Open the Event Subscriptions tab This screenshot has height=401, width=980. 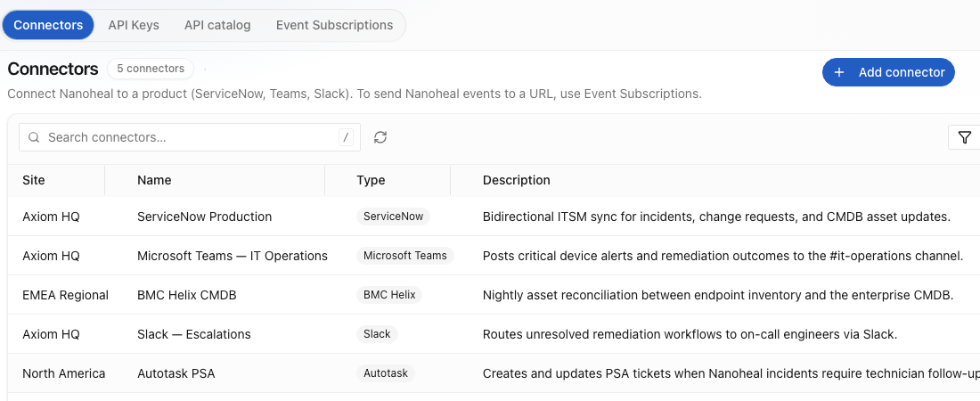pos(334,25)
